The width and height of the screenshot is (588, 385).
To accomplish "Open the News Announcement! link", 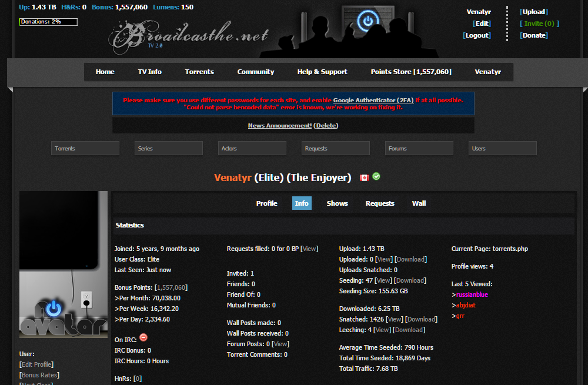I will tap(280, 126).
